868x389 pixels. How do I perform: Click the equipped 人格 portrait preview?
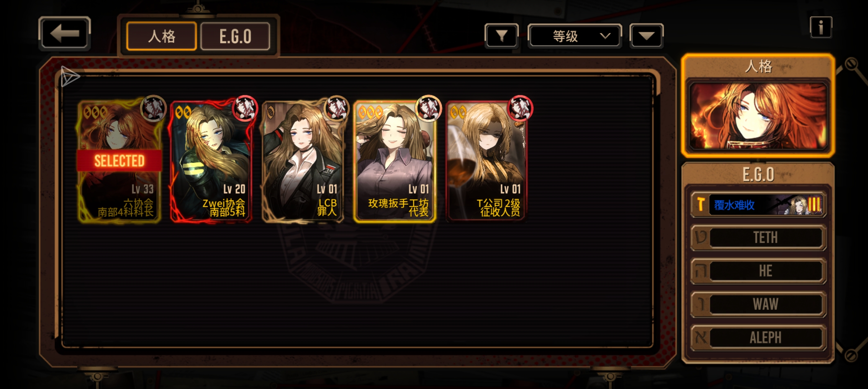click(x=758, y=116)
